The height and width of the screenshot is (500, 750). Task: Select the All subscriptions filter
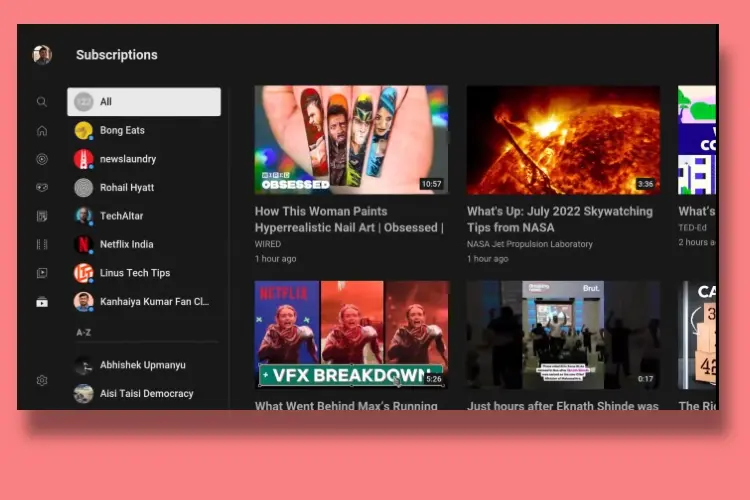pyautogui.click(x=144, y=102)
